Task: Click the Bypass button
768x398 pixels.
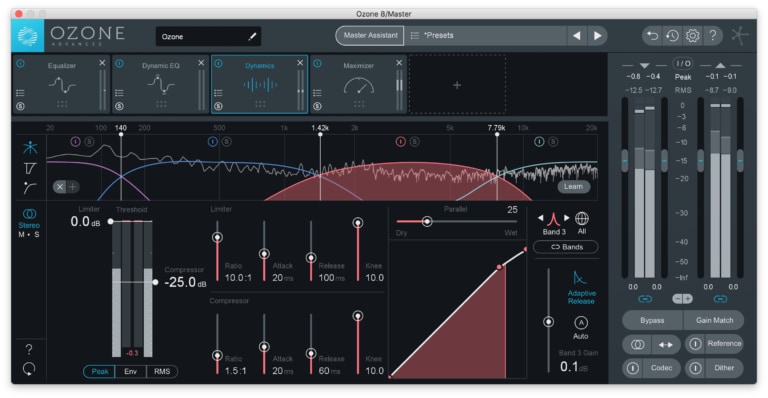Action: coord(652,320)
